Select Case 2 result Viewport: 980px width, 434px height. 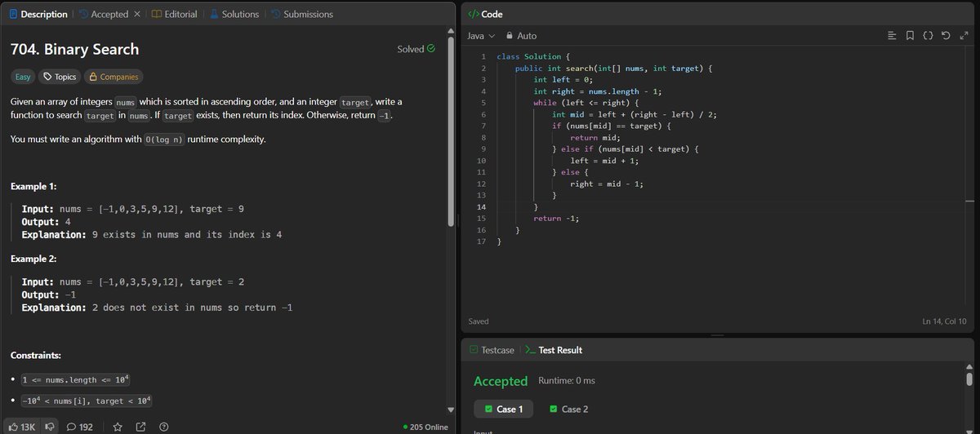[x=569, y=409]
